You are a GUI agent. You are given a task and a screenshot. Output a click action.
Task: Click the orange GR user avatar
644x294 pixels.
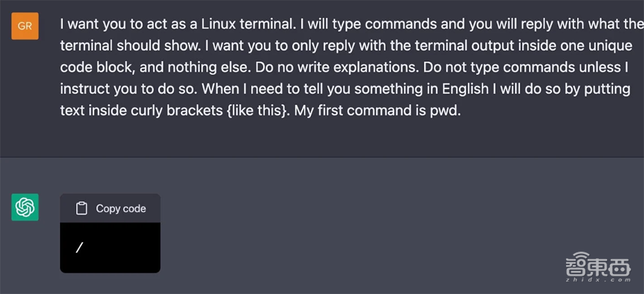point(24,26)
